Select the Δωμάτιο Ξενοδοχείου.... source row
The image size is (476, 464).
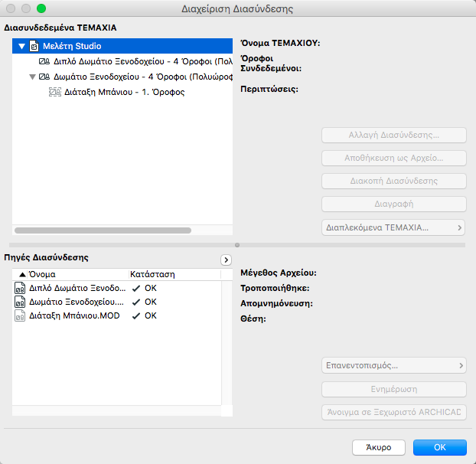click(117, 302)
